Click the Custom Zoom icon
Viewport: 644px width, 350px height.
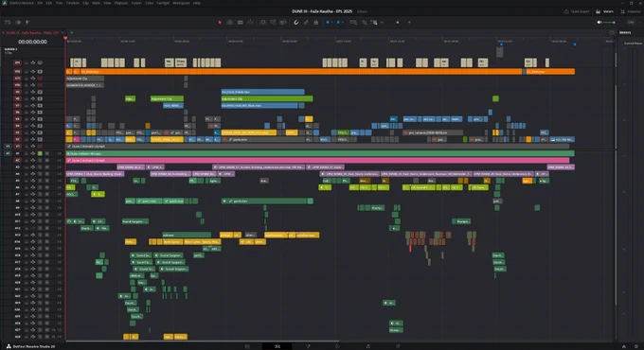tap(374, 22)
